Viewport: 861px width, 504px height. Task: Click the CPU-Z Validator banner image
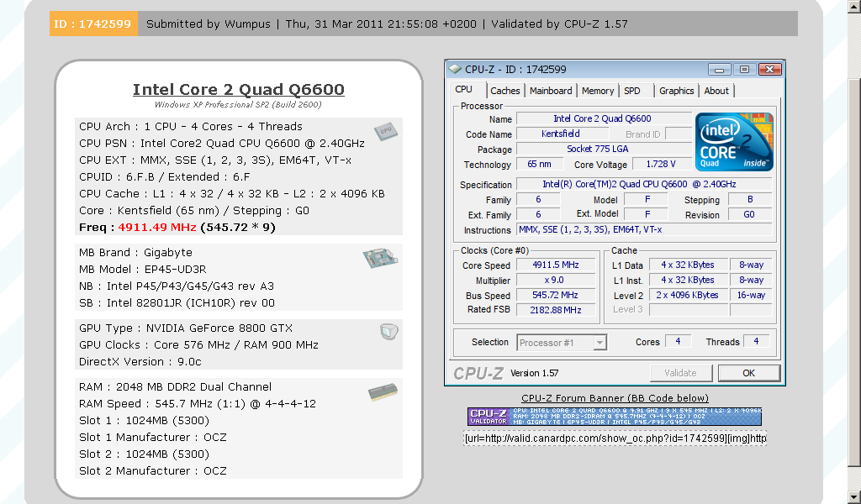[x=615, y=417]
